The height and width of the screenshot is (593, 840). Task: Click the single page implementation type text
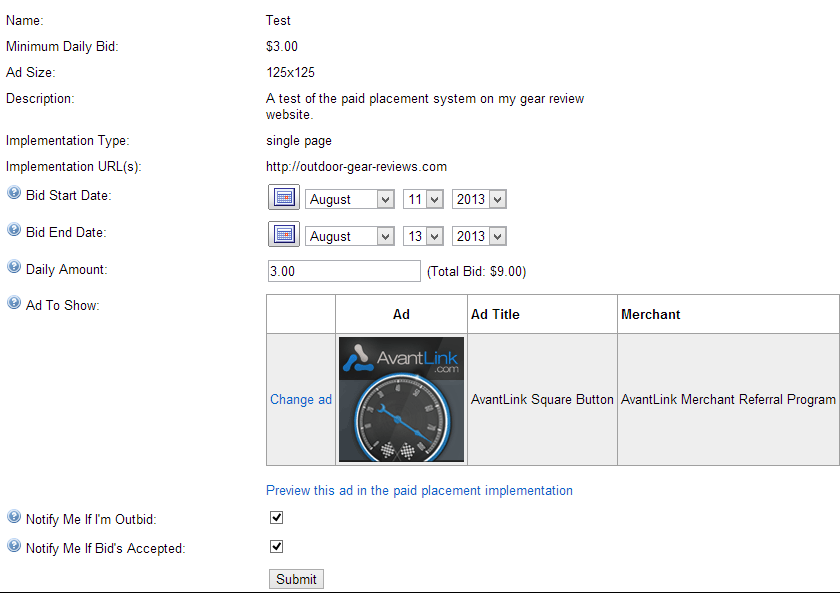coord(299,141)
